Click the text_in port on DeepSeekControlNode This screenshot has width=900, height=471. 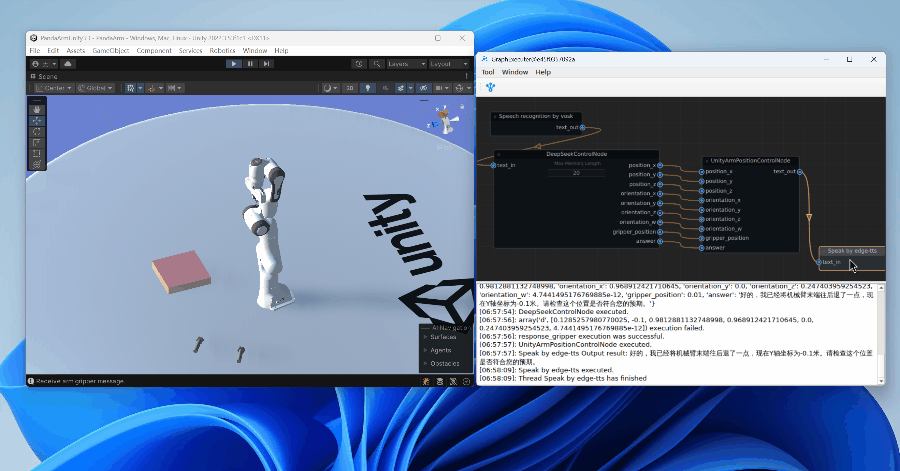[493, 165]
